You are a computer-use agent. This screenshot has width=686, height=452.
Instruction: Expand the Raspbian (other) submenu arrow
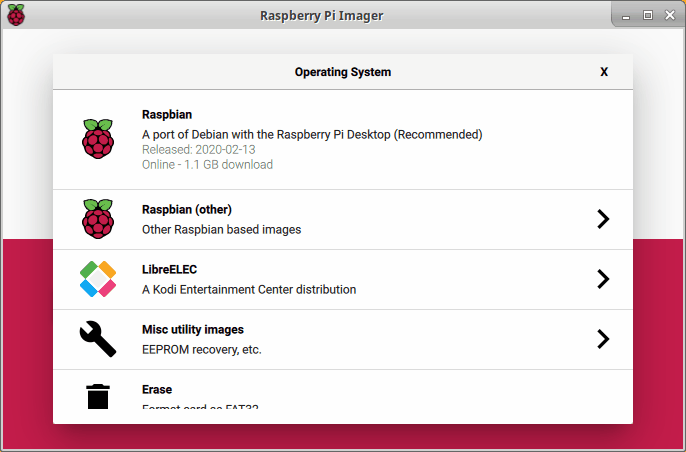[602, 219]
